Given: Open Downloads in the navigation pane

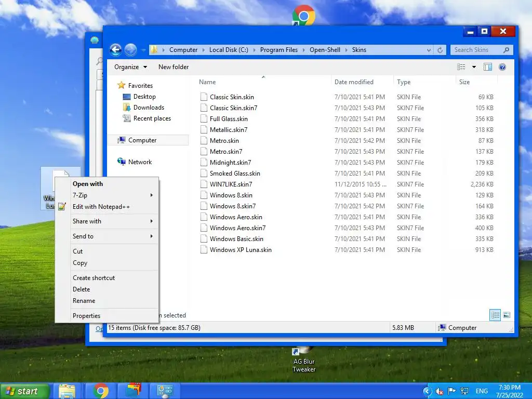Looking at the screenshot, I should 149,108.
